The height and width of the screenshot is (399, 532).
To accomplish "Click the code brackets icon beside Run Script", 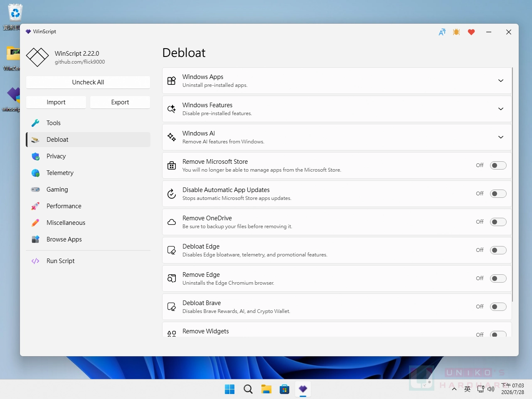I will (x=35, y=261).
